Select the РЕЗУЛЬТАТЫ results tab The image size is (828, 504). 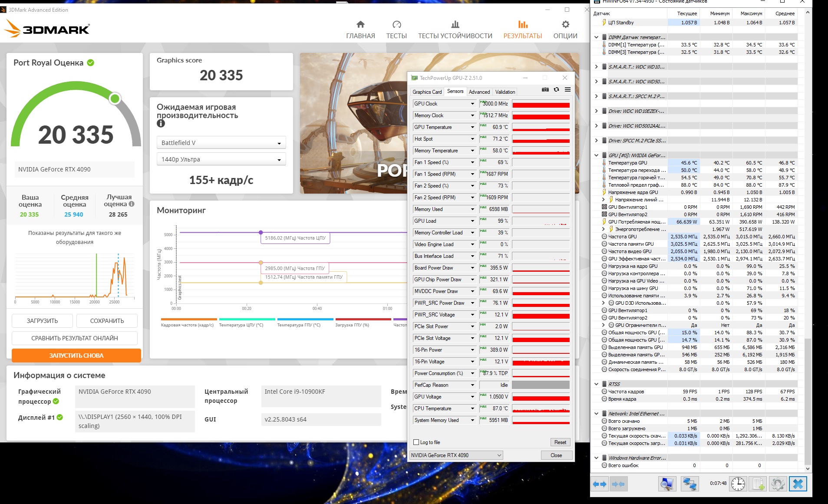tap(523, 30)
